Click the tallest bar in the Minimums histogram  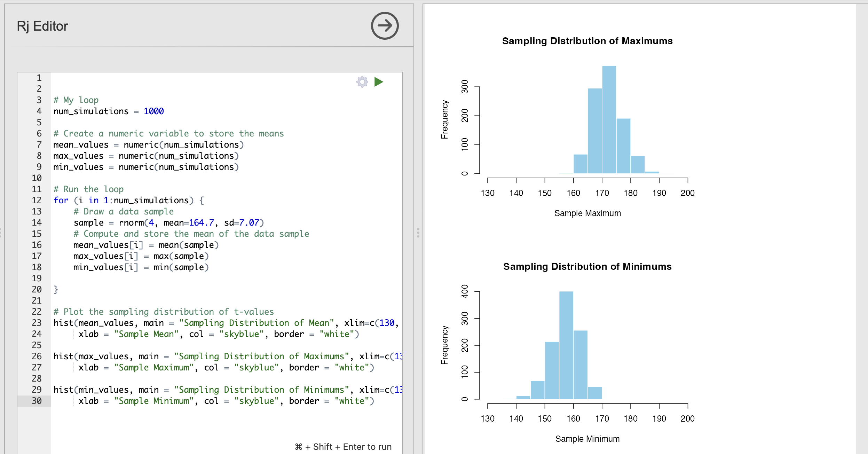click(566, 345)
